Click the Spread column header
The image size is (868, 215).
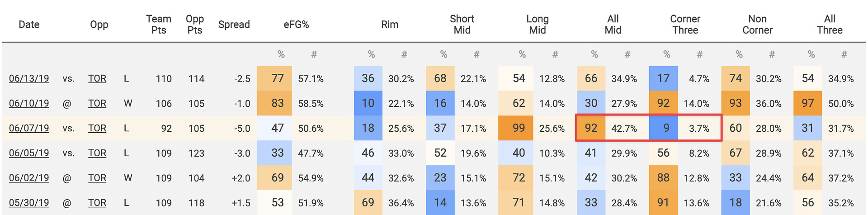[x=234, y=24]
